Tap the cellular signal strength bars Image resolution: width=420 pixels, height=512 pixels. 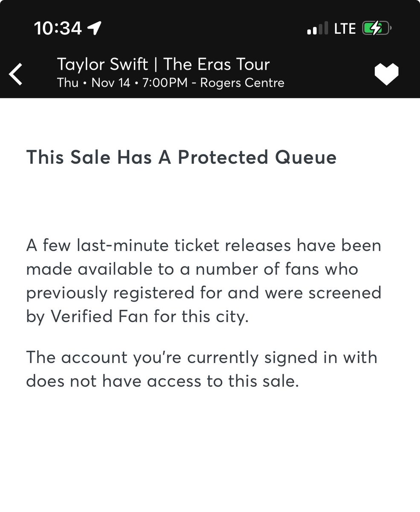318,29
